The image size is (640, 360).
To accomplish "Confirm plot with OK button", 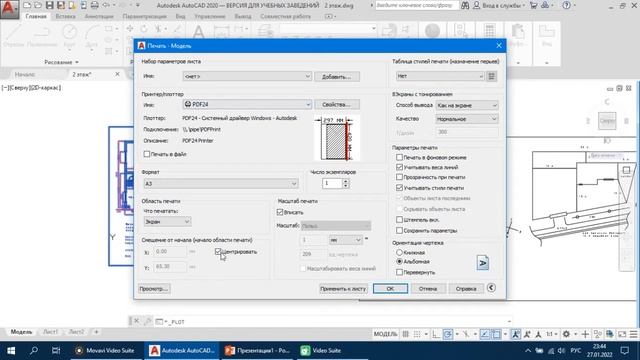I will tap(390, 289).
